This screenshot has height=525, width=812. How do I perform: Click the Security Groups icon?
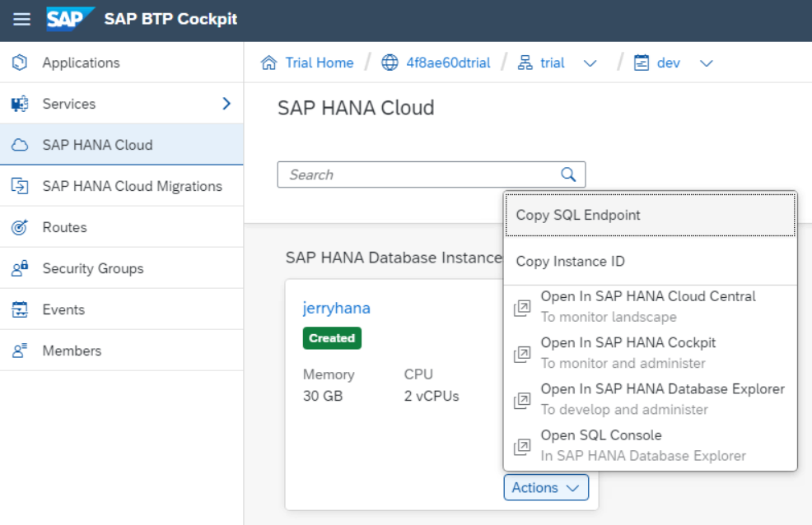20,268
